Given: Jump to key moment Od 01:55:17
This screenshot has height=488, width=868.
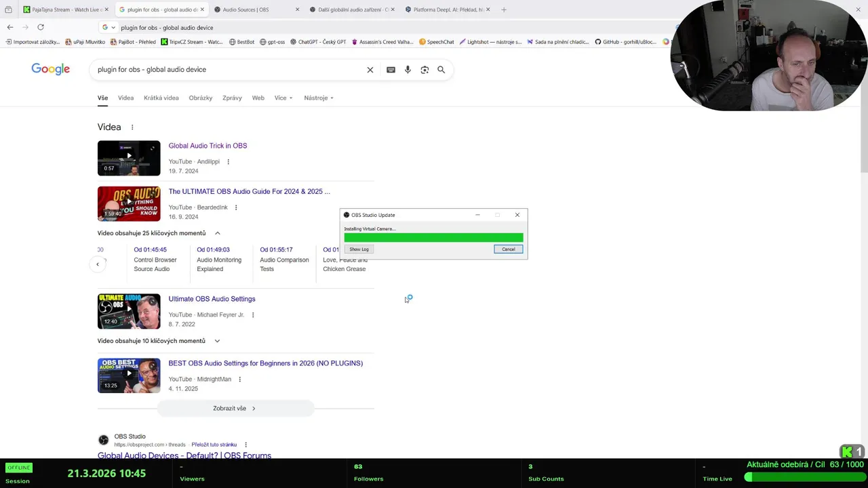Looking at the screenshot, I should coord(276,249).
